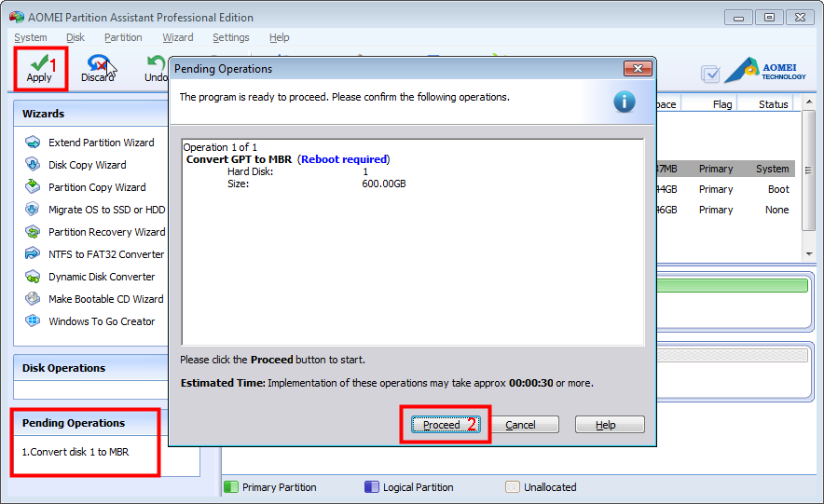Minimize the AOMEI main window
This screenshot has width=824, height=504.
click(738, 18)
